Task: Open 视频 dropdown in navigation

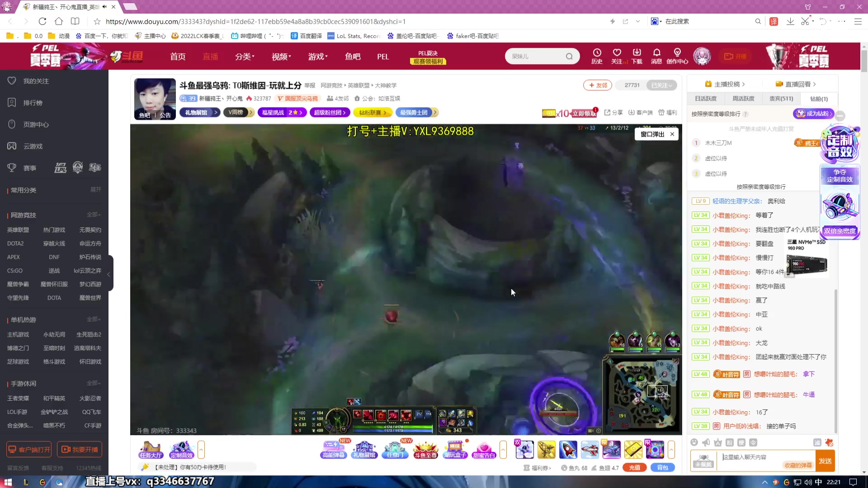Action: 281,56
